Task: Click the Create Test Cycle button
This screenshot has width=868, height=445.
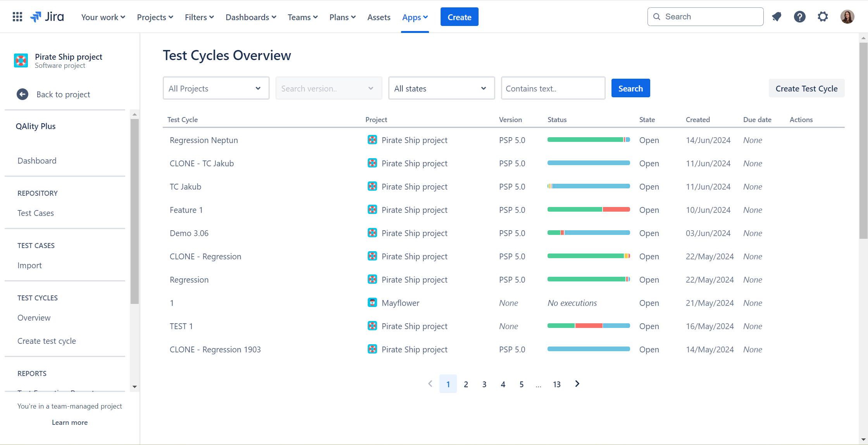Action: click(x=806, y=88)
